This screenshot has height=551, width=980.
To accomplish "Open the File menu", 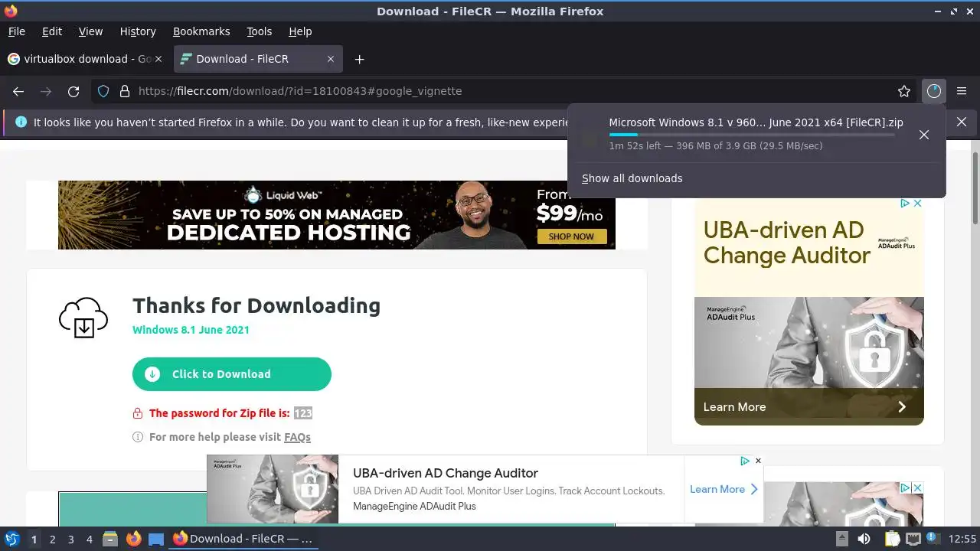I will (17, 31).
